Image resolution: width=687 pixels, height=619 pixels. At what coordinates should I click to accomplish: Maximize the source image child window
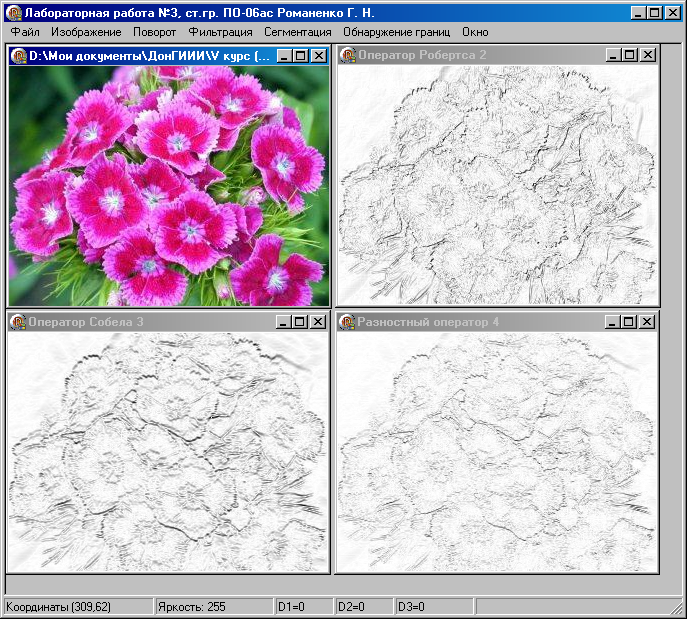(301, 56)
